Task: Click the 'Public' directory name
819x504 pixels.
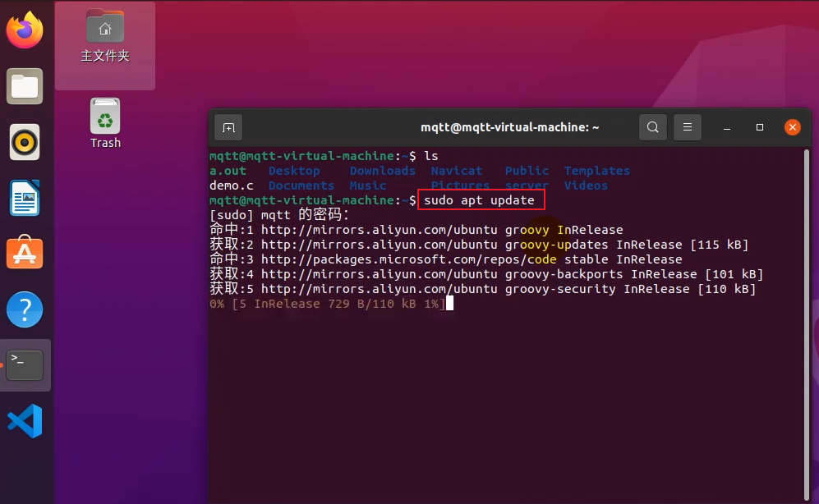Action: [x=527, y=171]
